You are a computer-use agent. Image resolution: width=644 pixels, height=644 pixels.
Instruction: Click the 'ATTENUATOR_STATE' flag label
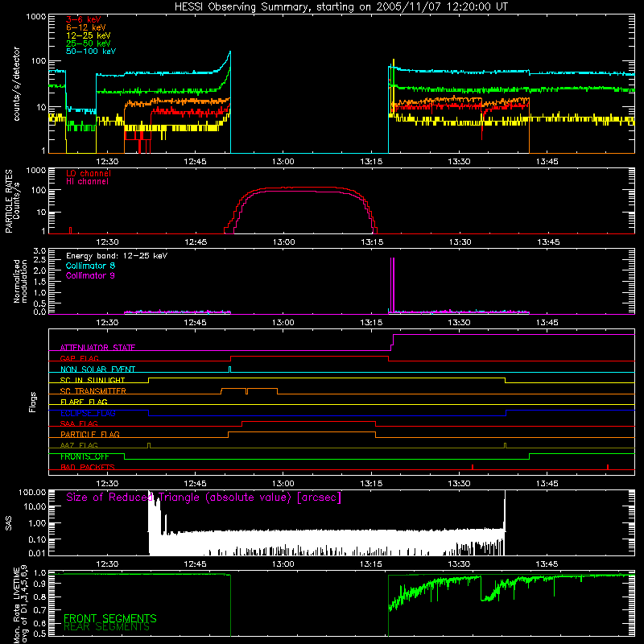(97, 348)
